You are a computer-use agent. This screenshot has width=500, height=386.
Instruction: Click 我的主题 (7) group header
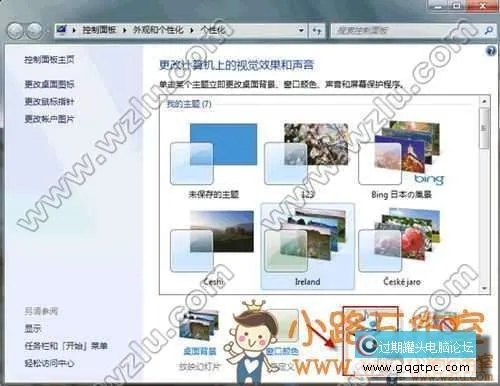189,104
